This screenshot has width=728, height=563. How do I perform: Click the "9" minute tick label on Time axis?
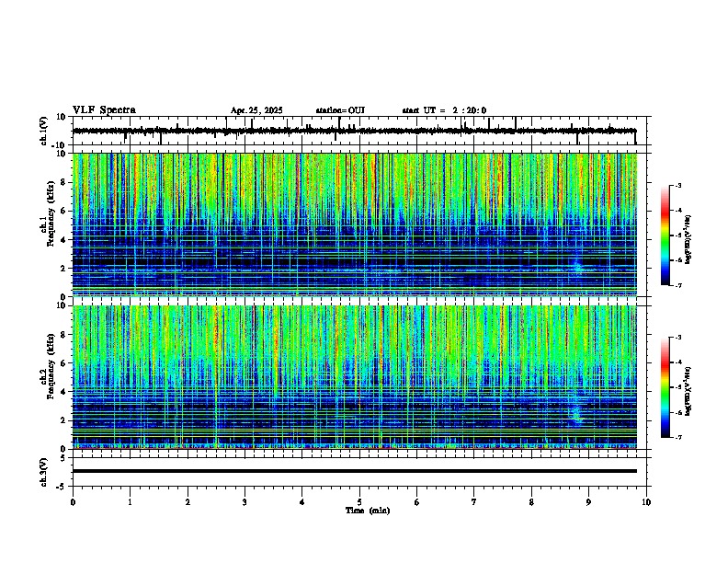tap(588, 502)
